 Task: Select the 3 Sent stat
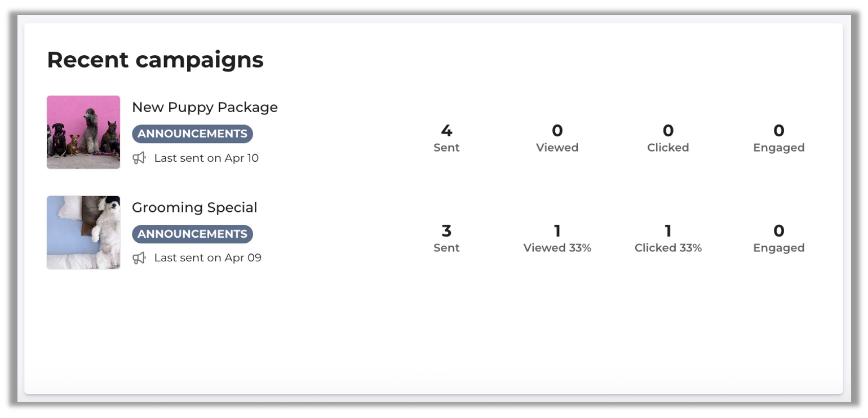tap(446, 238)
